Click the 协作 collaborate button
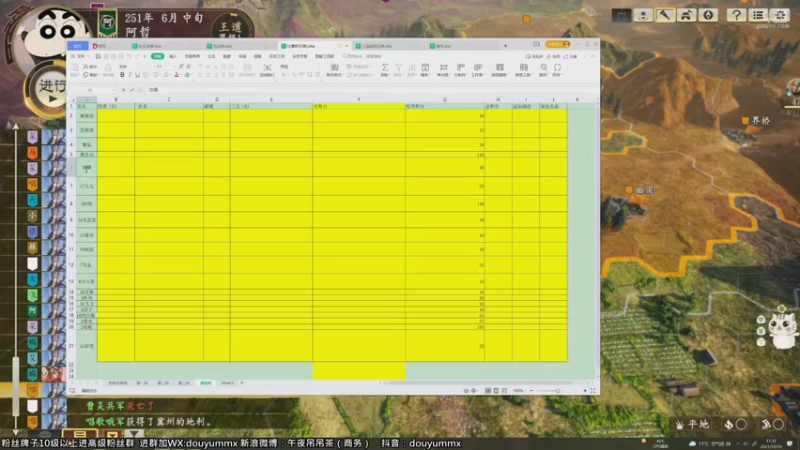 553,56
